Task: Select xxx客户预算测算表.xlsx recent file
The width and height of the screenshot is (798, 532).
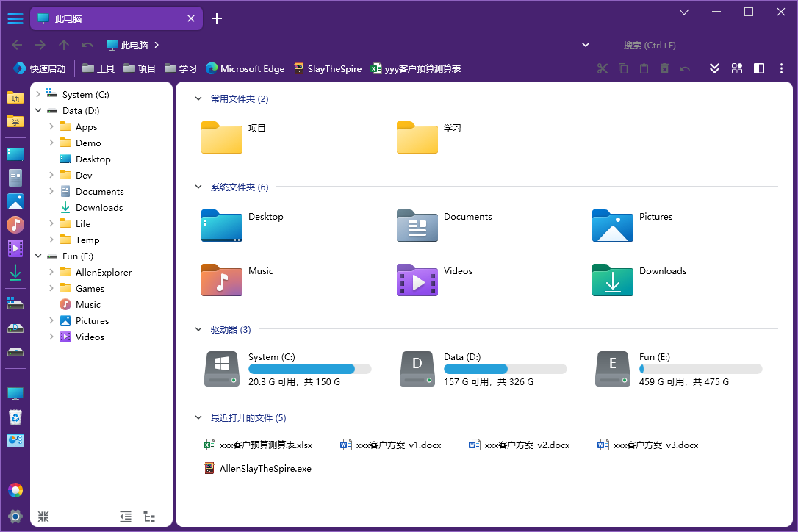Action: pos(258,445)
